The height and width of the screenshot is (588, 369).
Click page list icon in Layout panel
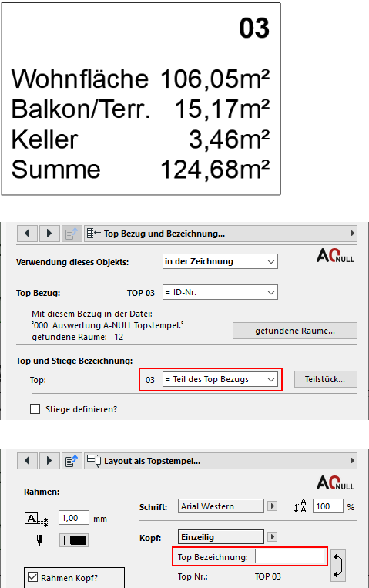coord(71,461)
